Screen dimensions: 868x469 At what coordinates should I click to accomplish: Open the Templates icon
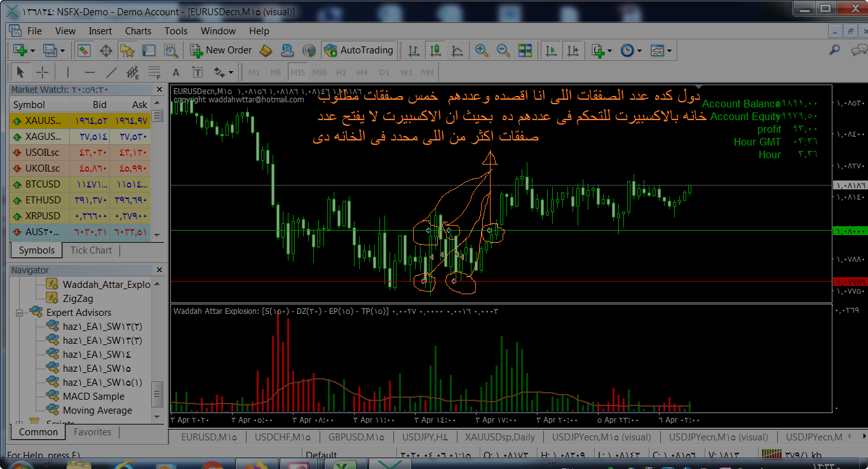point(657,50)
